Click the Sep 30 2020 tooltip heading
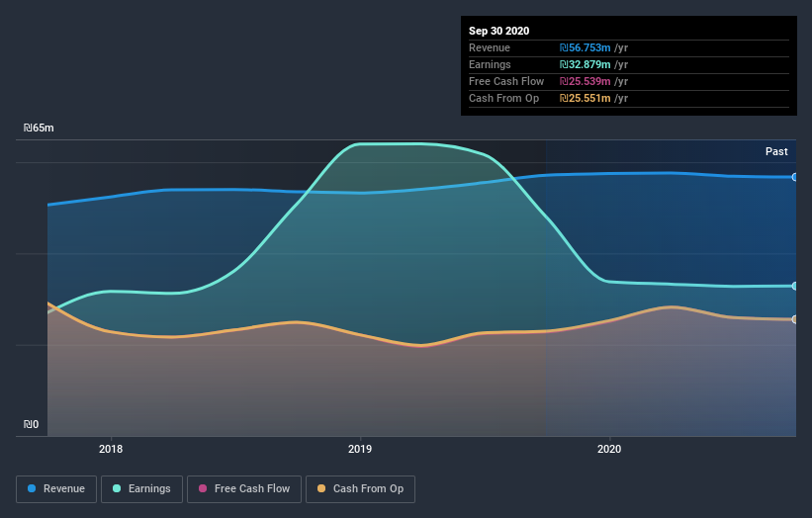Screen dimensions: 812x518 point(498,31)
